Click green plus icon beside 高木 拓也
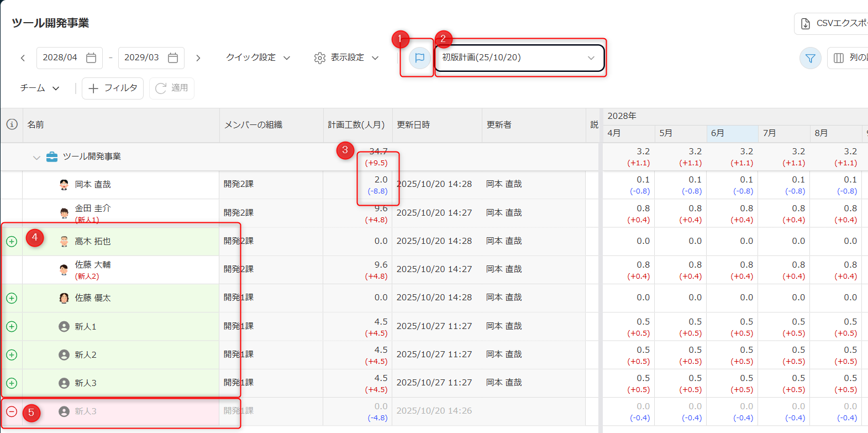 12,242
